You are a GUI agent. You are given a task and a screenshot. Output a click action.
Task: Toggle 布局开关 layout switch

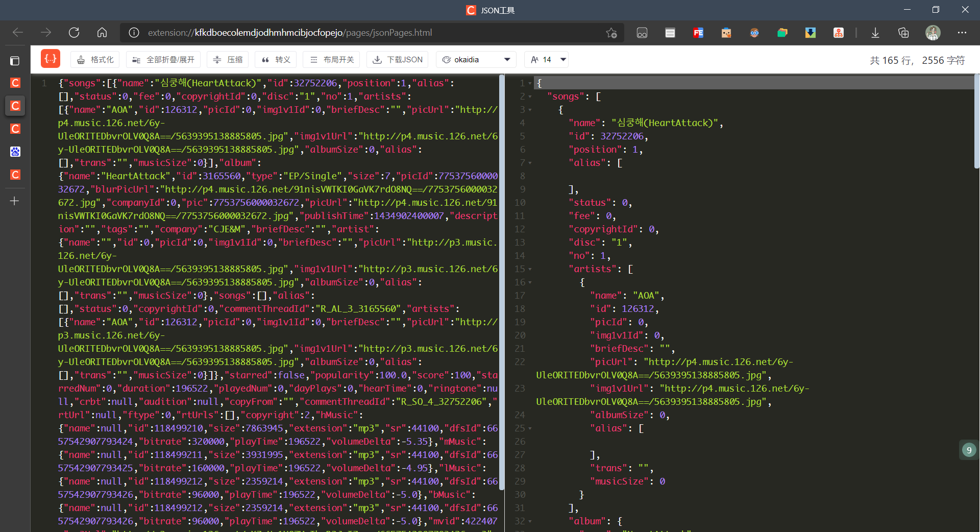pos(331,60)
